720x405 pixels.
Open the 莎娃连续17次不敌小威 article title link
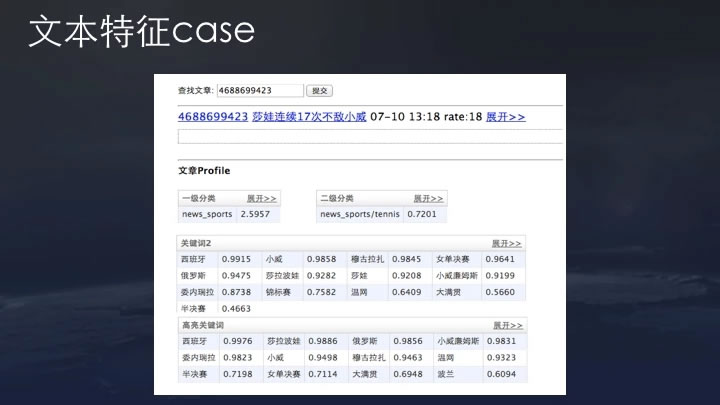pyautogui.click(x=309, y=117)
